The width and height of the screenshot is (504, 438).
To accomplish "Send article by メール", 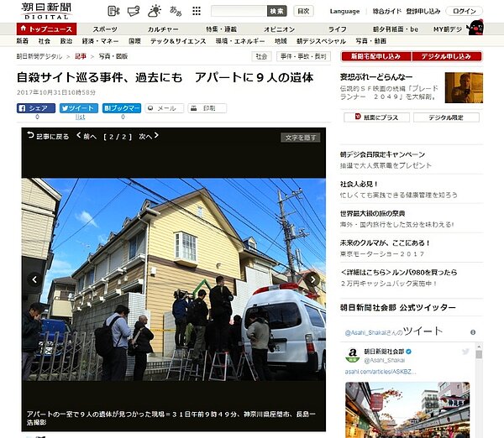I will pos(165,108).
